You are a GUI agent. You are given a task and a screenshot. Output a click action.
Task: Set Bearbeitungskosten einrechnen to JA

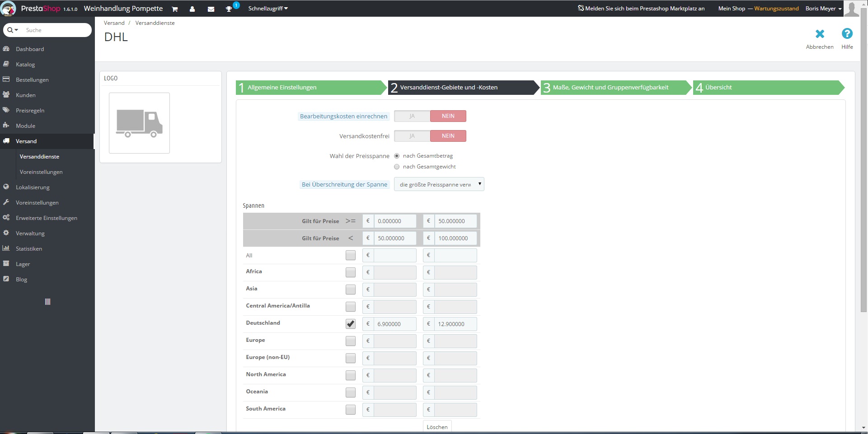[x=412, y=116]
